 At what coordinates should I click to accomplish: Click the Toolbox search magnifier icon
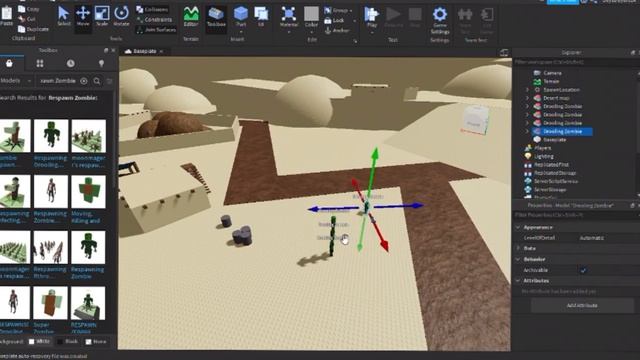97,81
